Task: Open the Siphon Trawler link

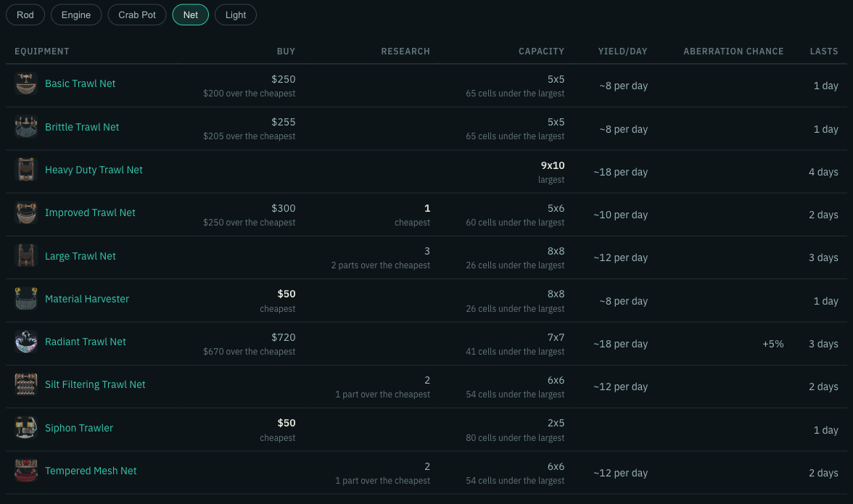Action: [x=79, y=428]
